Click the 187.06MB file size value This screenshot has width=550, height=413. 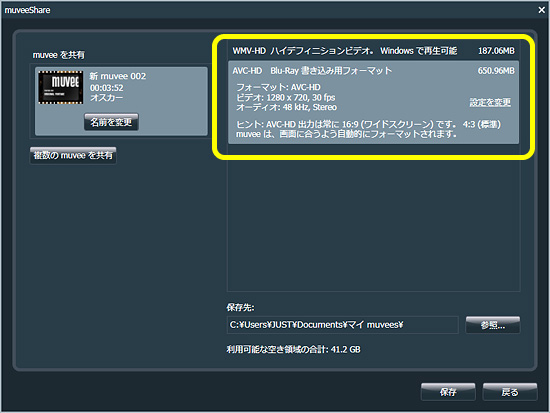click(x=496, y=51)
